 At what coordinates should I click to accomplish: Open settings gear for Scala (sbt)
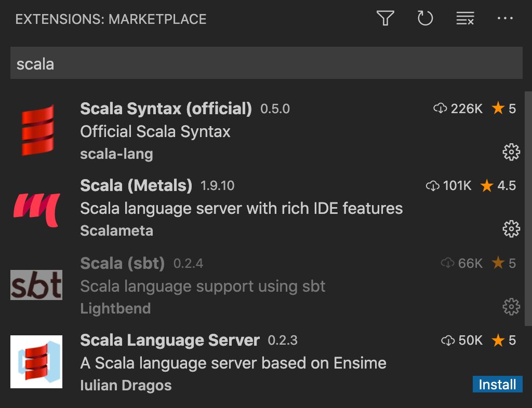tap(511, 307)
